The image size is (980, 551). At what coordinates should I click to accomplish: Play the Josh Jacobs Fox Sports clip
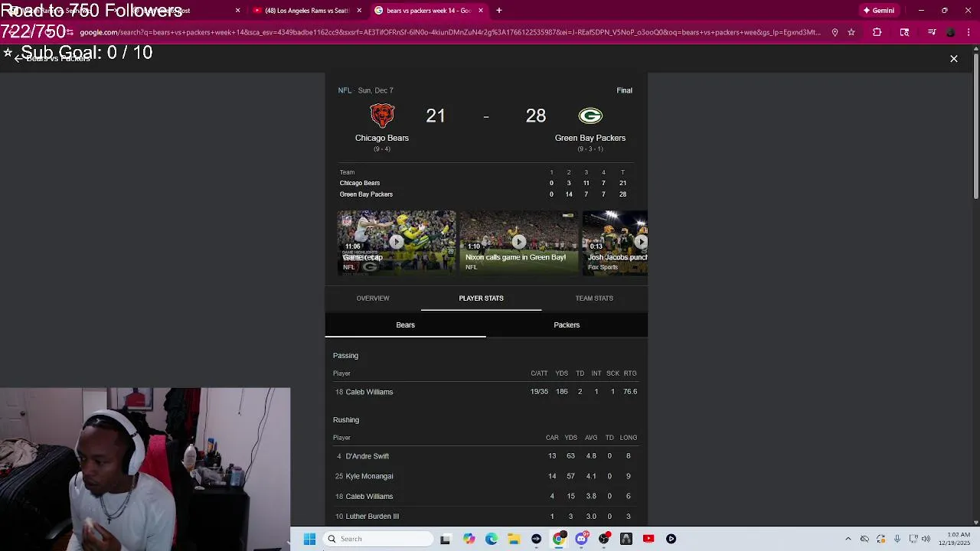pyautogui.click(x=615, y=242)
